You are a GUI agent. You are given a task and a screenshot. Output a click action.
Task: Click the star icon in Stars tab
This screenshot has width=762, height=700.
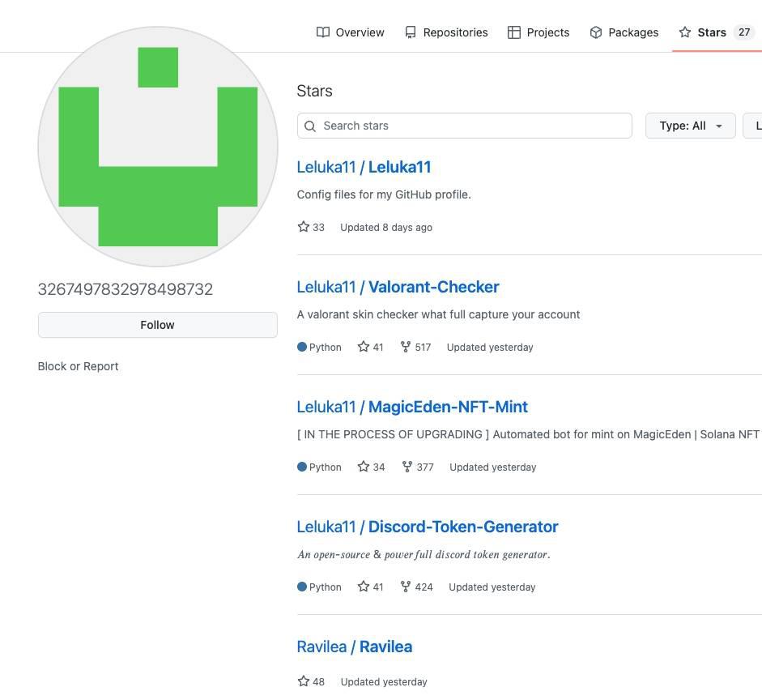[x=685, y=32]
